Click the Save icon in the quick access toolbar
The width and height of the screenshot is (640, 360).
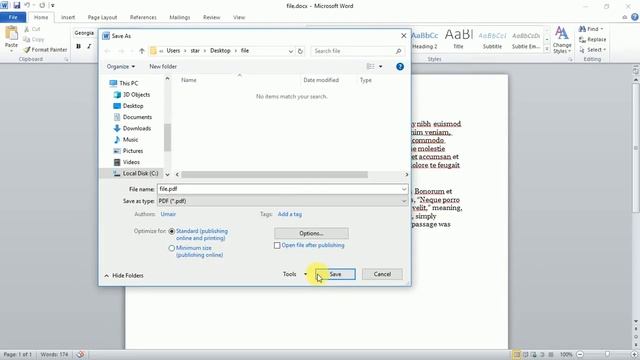17,5
